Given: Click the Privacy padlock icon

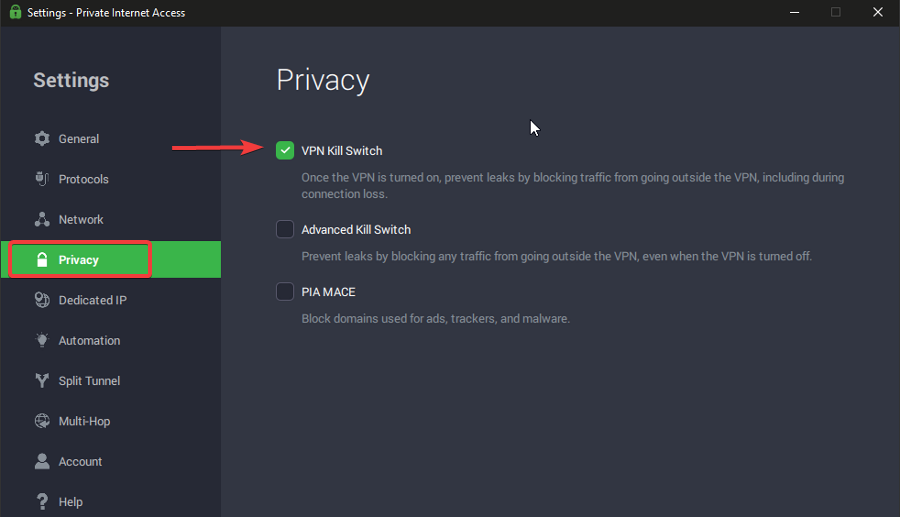Looking at the screenshot, I should pos(42,260).
